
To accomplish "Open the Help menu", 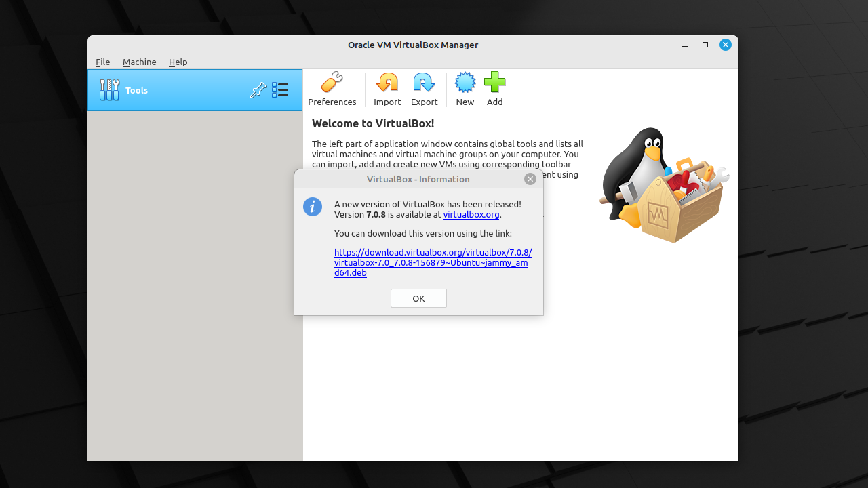I will point(178,62).
